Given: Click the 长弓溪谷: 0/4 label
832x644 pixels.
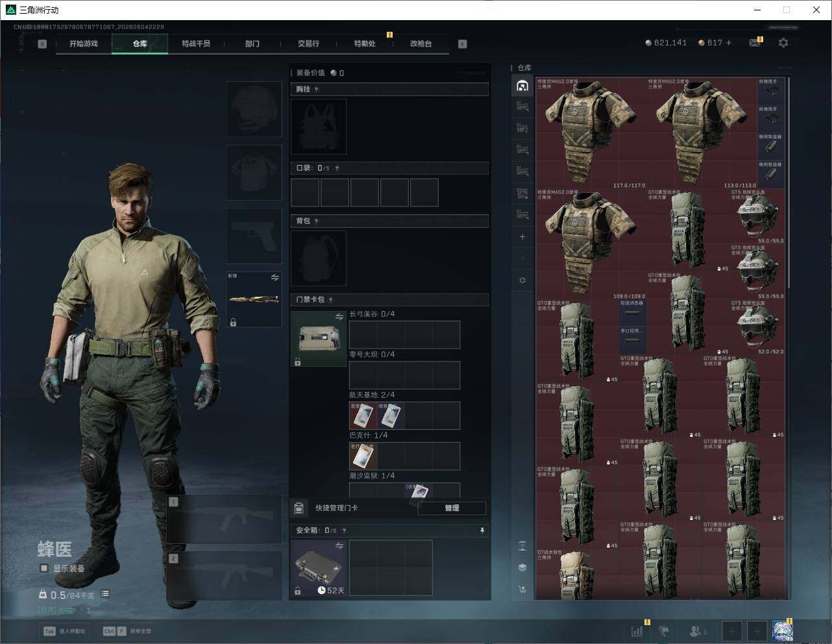Looking at the screenshot, I should (x=372, y=314).
